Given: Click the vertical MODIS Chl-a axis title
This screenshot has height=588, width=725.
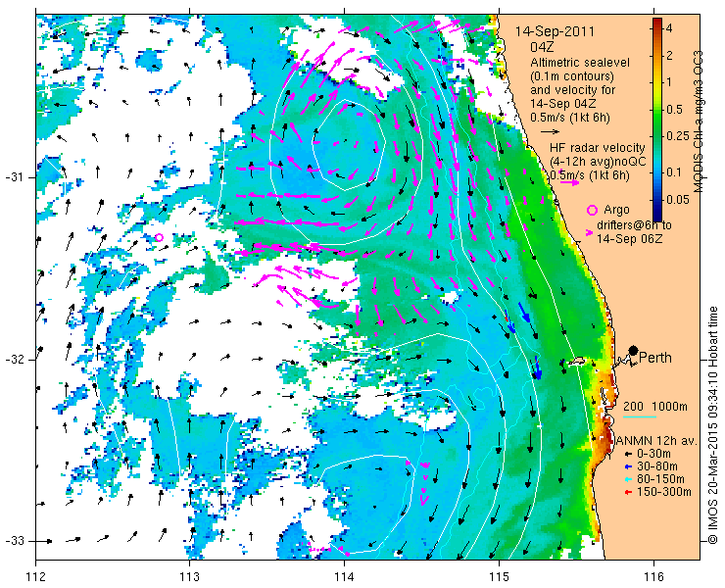Looking at the screenshot, I should coord(699,122).
